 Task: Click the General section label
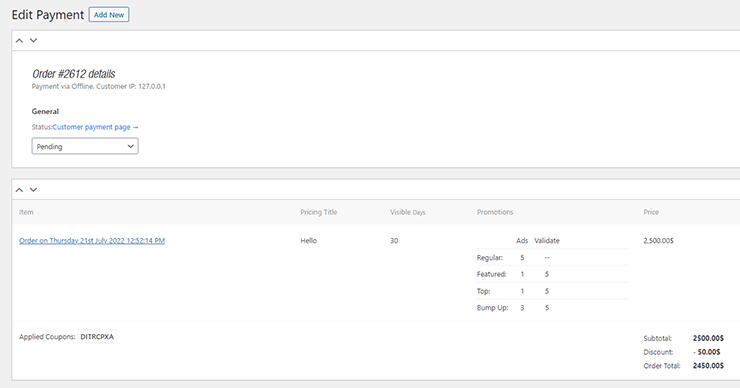(x=45, y=111)
